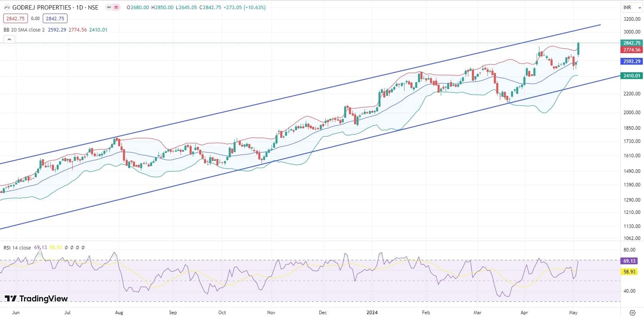
Task: Click the blue buy price 2842.75 button
Action: 55,18
